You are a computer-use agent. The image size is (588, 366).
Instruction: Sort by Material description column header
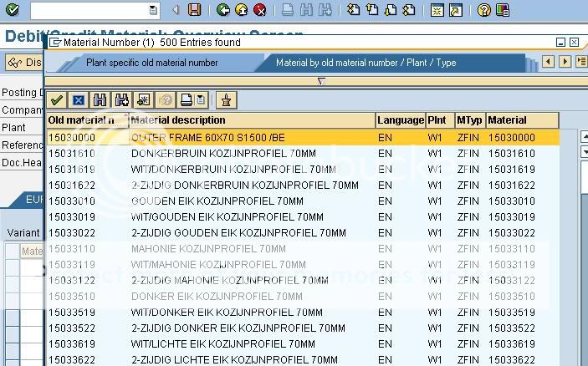[252, 120]
